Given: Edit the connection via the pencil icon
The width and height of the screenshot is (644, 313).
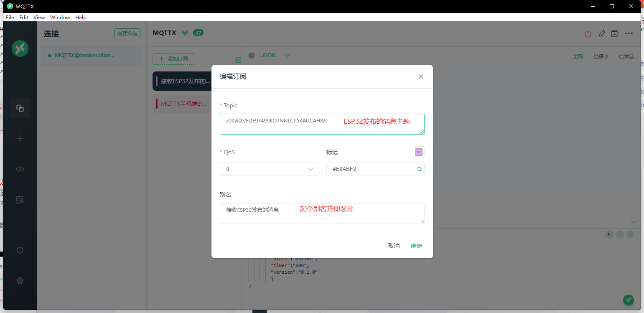Looking at the screenshot, I should pos(602,34).
